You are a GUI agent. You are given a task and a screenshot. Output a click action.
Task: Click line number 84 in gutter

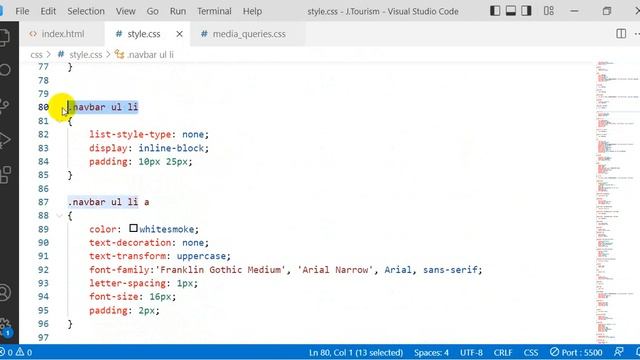click(43, 162)
